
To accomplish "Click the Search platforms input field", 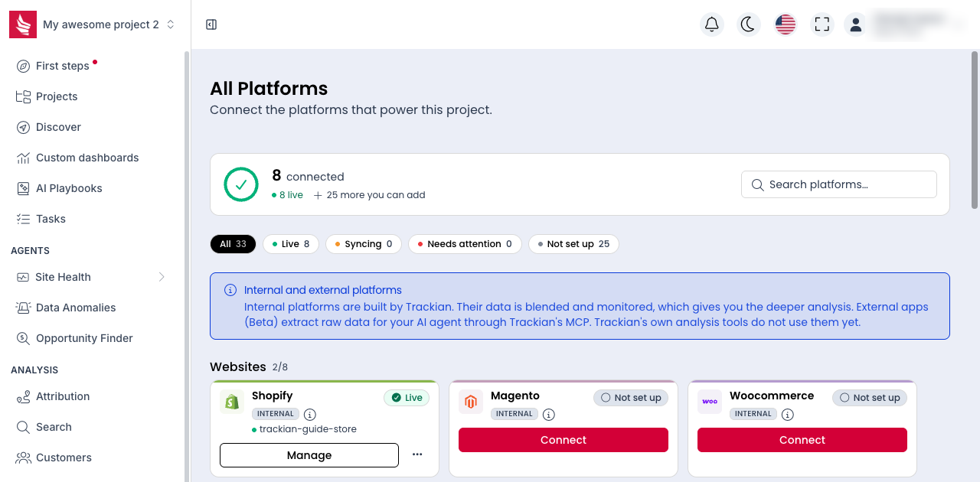I will (x=839, y=184).
